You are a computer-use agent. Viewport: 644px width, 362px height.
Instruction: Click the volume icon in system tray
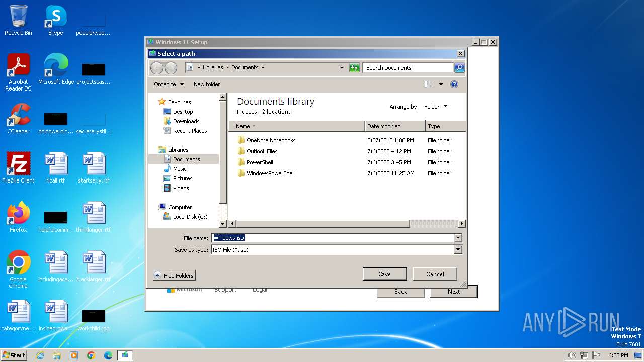point(572,355)
